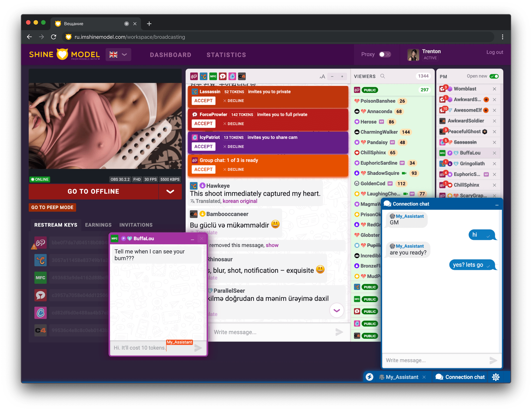Close Womblast PM conversation
The image size is (532, 411).
click(x=494, y=89)
